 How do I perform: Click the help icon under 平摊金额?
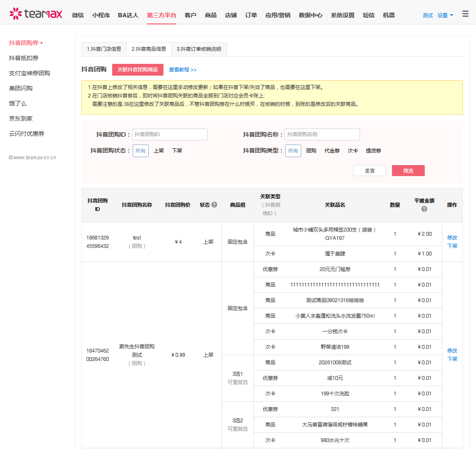(x=424, y=209)
